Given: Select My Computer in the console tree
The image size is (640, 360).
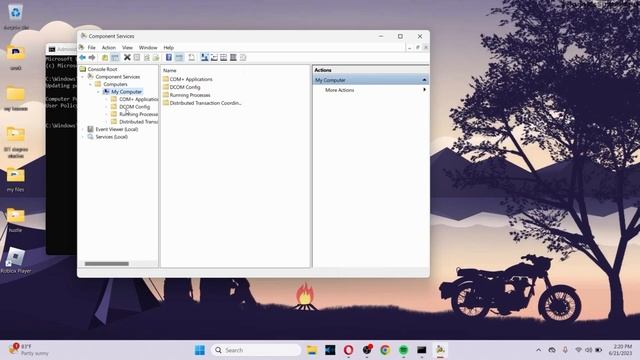Looking at the screenshot, I should 126,92.
